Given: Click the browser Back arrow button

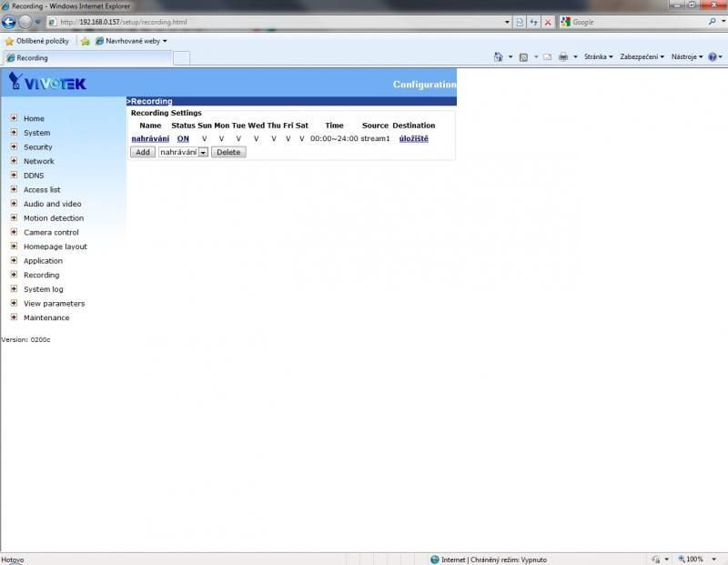Looking at the screenshot, I should [9, 22].
